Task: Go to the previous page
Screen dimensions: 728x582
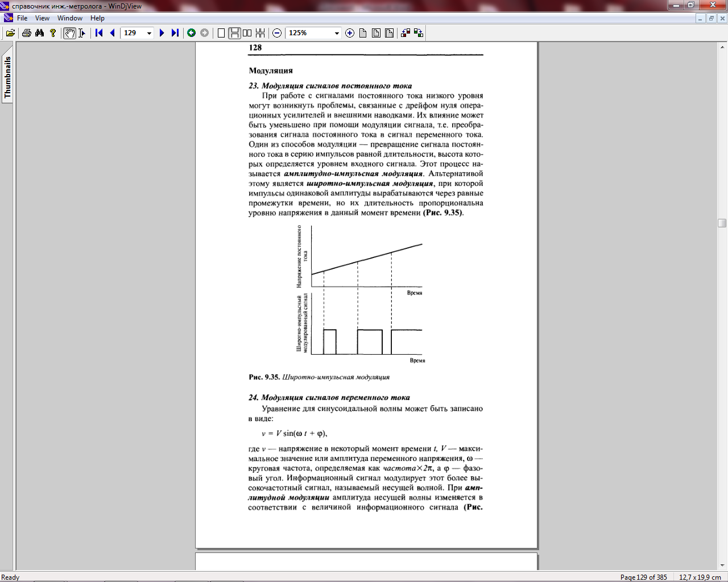Action: tap(112, 33)
